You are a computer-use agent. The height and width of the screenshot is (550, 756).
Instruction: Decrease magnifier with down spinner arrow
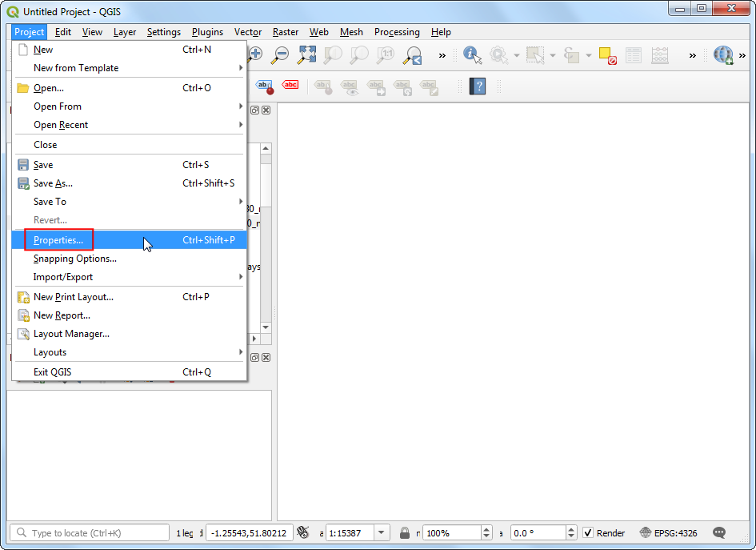click(486, 536)
